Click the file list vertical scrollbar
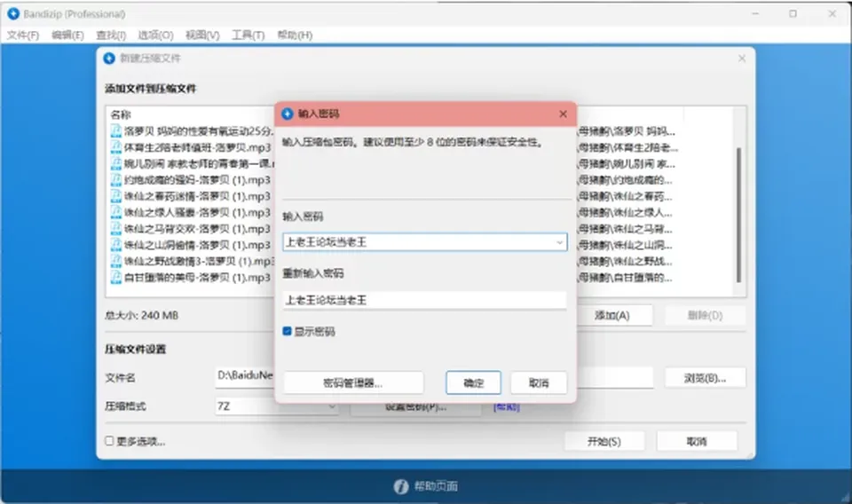The height and width of the screenshot is (504, 852). (x=738, y=215)
